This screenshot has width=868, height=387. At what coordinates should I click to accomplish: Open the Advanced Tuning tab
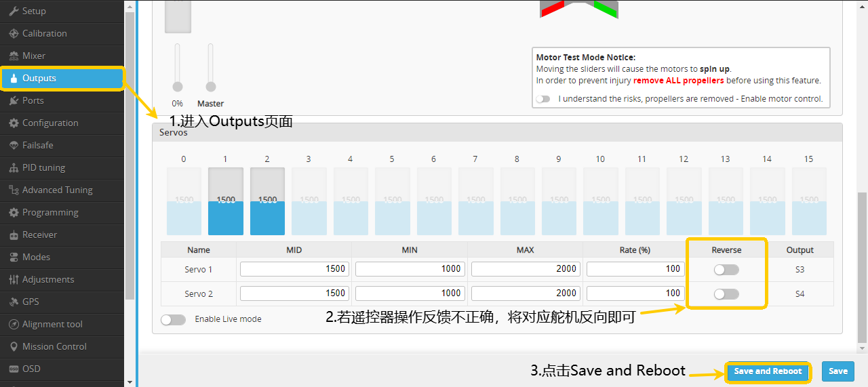coord(62,190)
